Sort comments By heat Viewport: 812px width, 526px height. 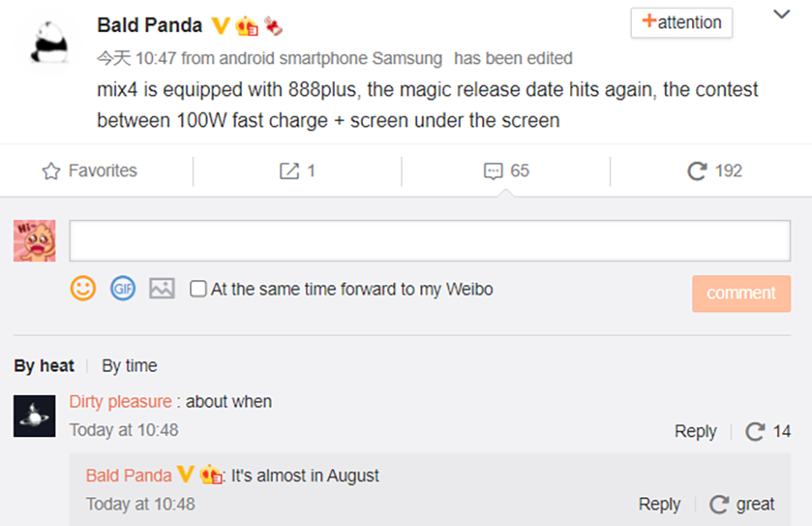click(x=44, y=366)
